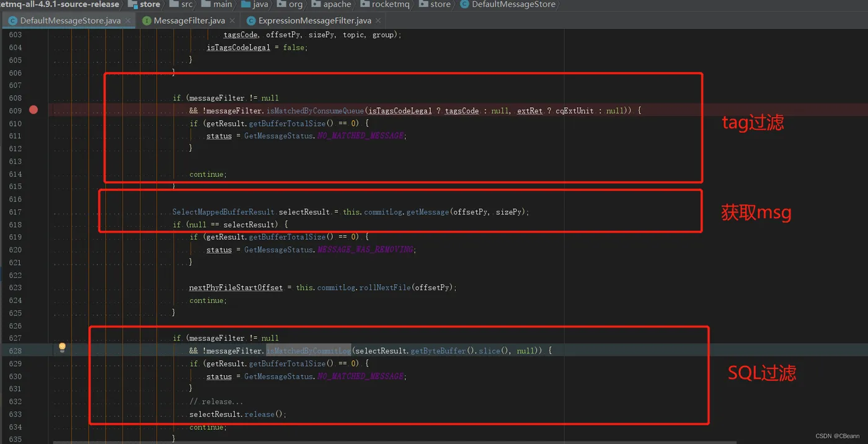Click tagsCode argument on line 603
The image size is (868, 444).
coord(241,35)
